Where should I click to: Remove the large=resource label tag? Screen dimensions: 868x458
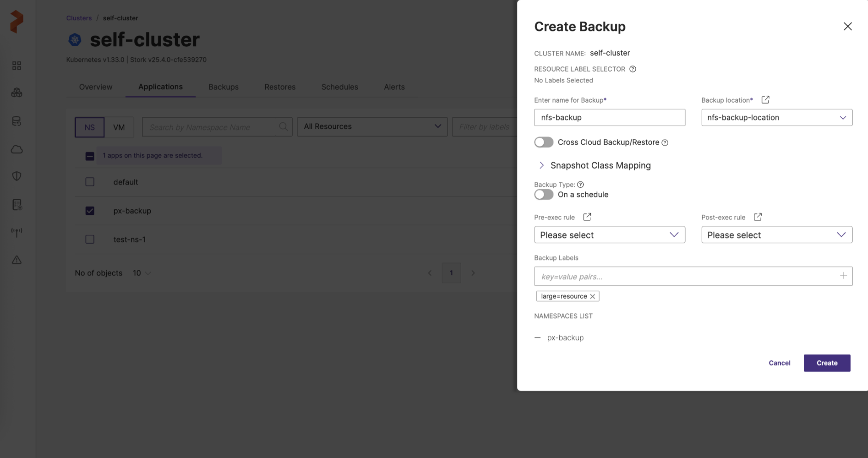pyautogui.click(x=592, y=296)
